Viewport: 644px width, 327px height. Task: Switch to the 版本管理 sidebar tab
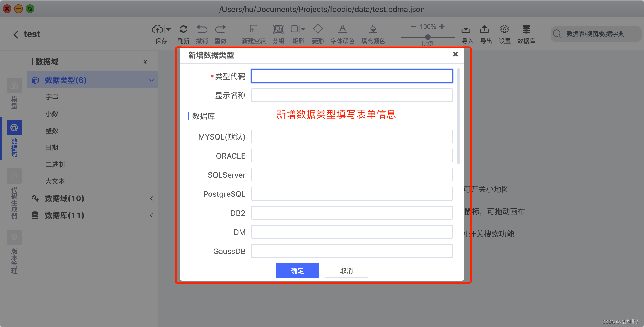(x=14, y=252)
